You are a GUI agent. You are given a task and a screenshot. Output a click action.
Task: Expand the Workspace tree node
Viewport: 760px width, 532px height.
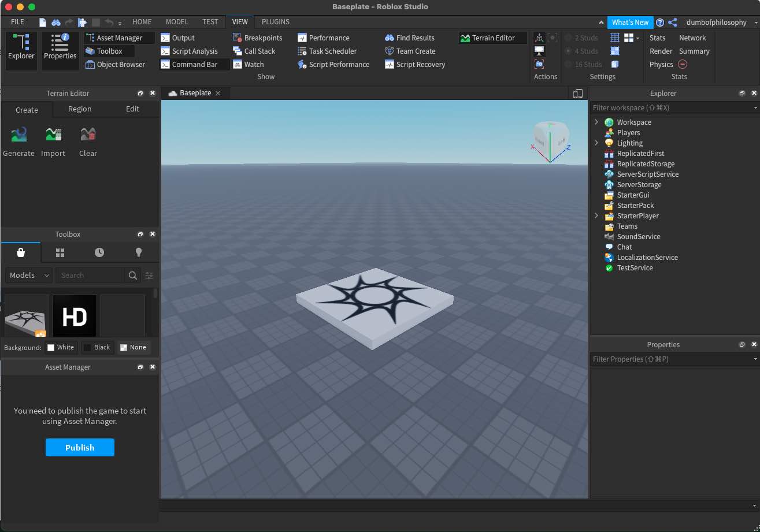click(x=596, y=122)
